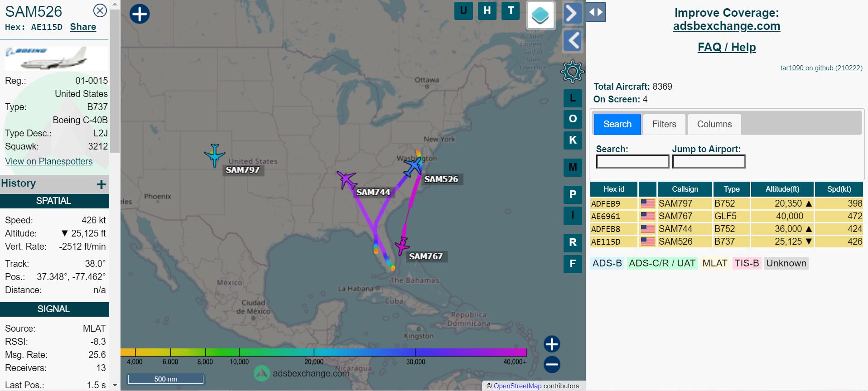Viewport: 868px width, 391px height.
Task: Click the SIGNAL section header
Action: [x=53, y=309]
